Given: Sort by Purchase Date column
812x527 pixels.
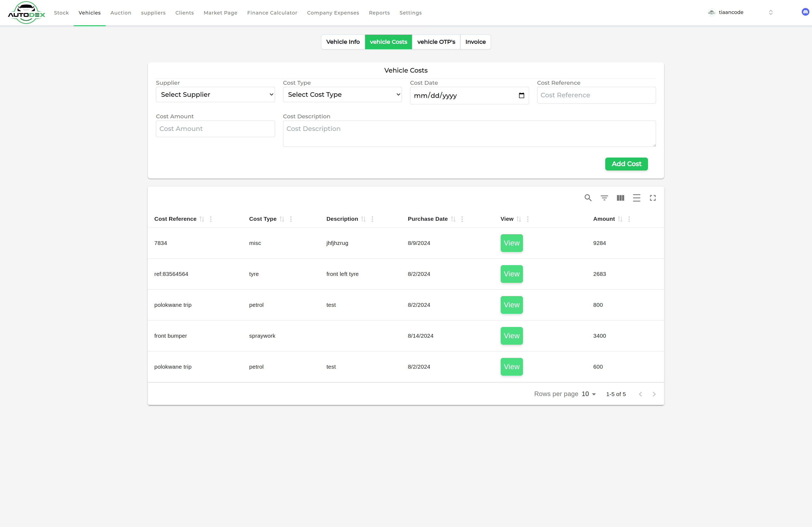Looking at the screenshot, I should click(453, 219).
